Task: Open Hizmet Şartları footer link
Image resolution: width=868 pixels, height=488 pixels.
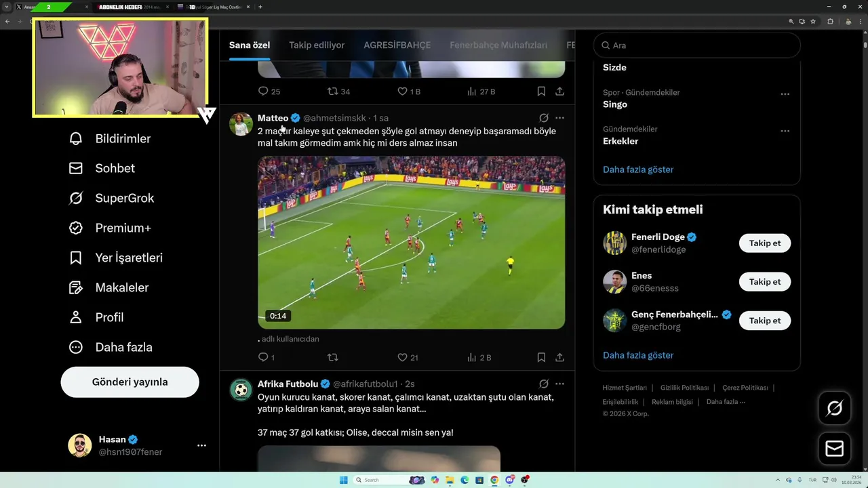Action: click(x=625, y=388)
